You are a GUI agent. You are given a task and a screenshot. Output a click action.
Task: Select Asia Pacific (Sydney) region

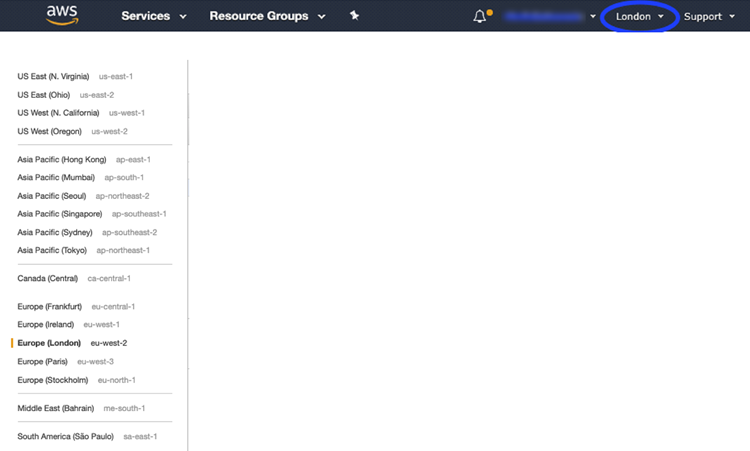pos(55,232)
